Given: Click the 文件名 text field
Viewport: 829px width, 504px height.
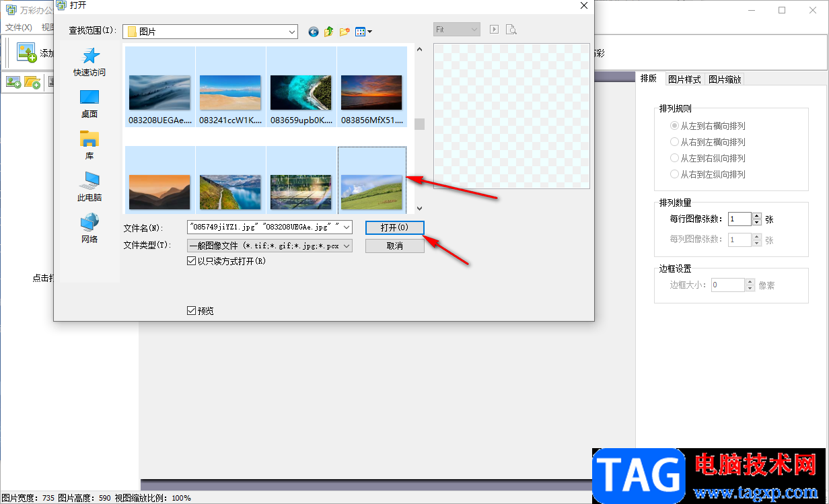Looking at the screenshot, I should pyautogui.click(x=265, y=227).
